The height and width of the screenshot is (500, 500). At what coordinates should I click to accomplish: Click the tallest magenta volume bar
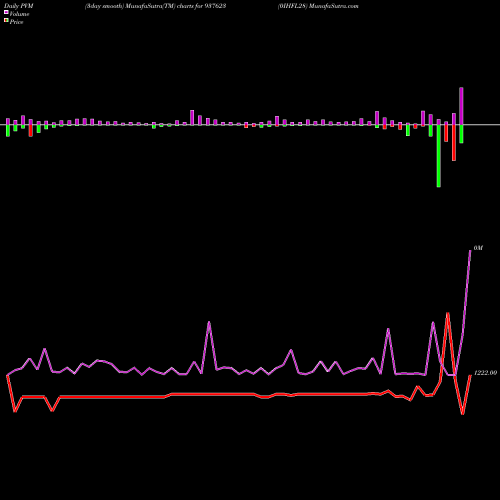tap(461, 106)
